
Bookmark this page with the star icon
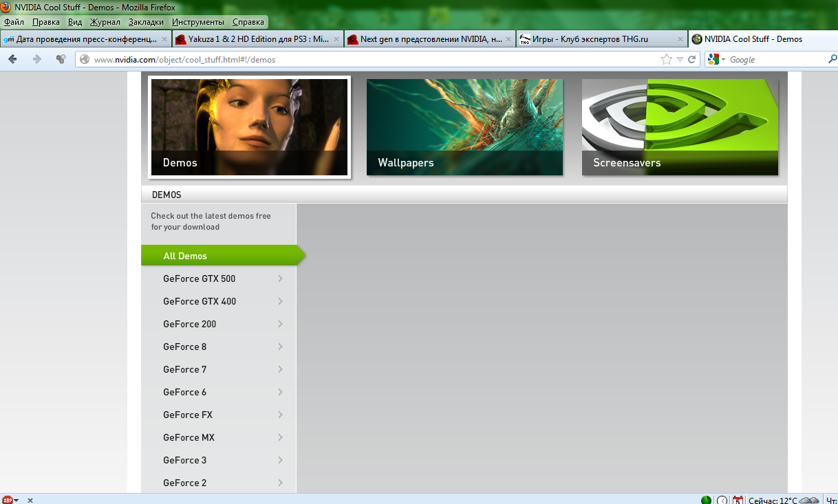[x=666, y=60]
